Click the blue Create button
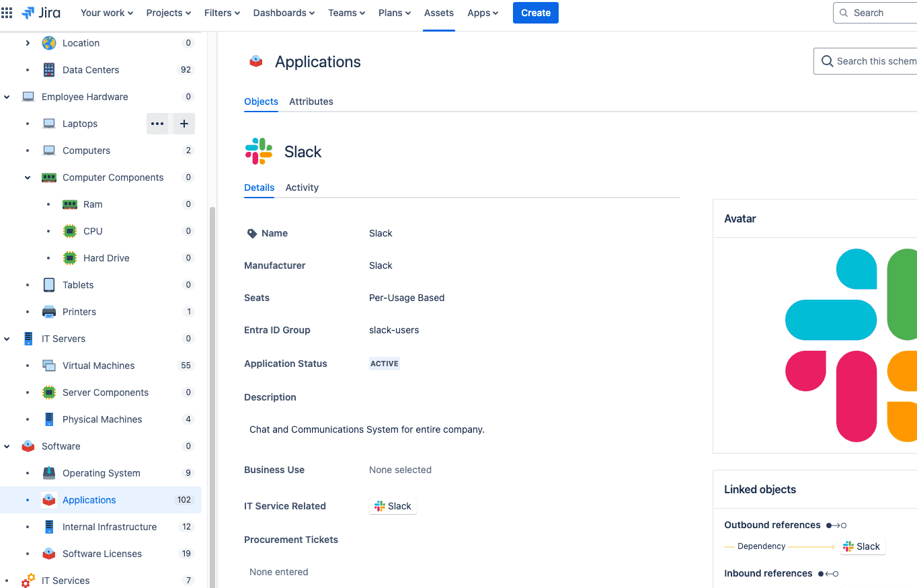This screenshot has width=917, height=588. [535, 13]
